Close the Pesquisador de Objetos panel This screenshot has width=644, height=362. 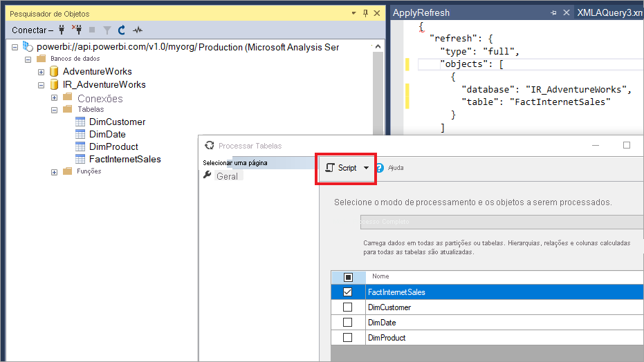pyautogui.click(x=376, y=13)
